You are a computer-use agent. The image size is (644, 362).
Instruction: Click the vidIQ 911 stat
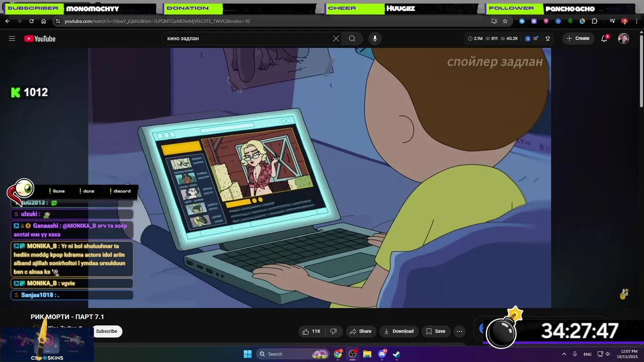(492, 39)
